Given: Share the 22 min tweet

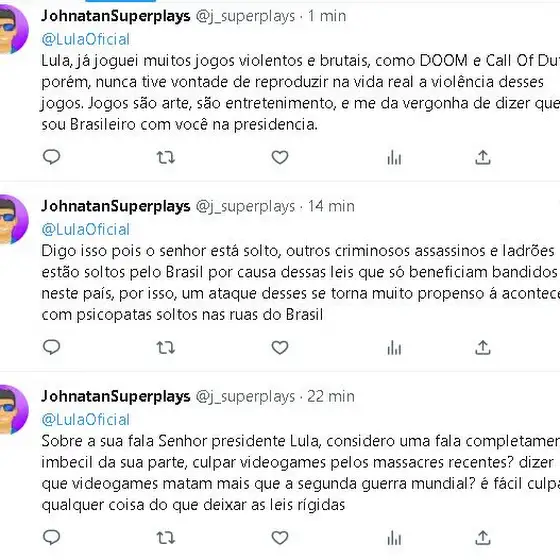Looking at the screenshot, I should pyautogui.click(x=482, y=537).
